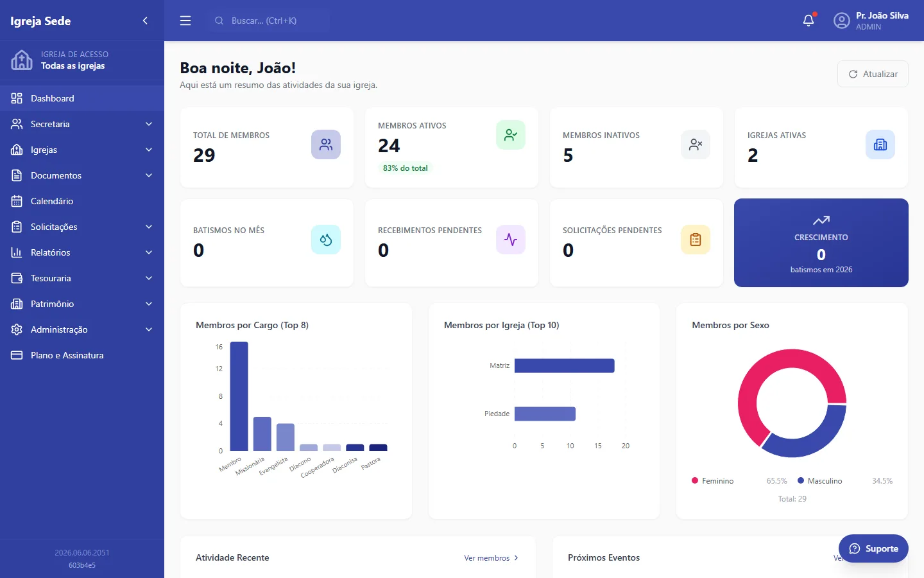924x578 pixels.
Task: Select Relatórios in the sidebar
Action: click(x=82, y=252)
